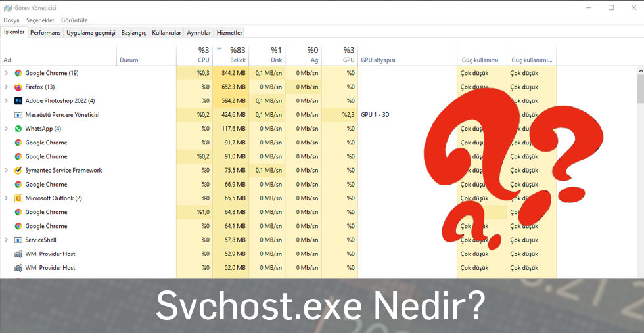
Task: Switch to the Performans tab
Action: (45, 33)
